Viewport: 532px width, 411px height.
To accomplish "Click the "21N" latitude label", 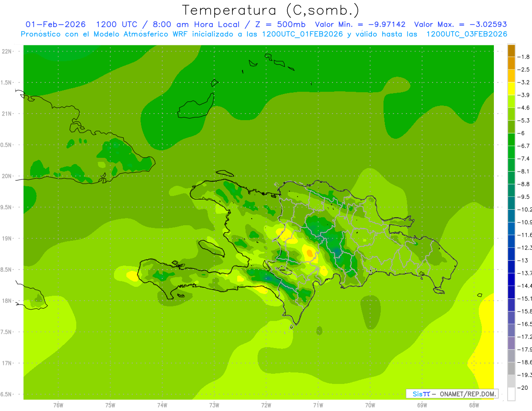I will tap(8, 114).
